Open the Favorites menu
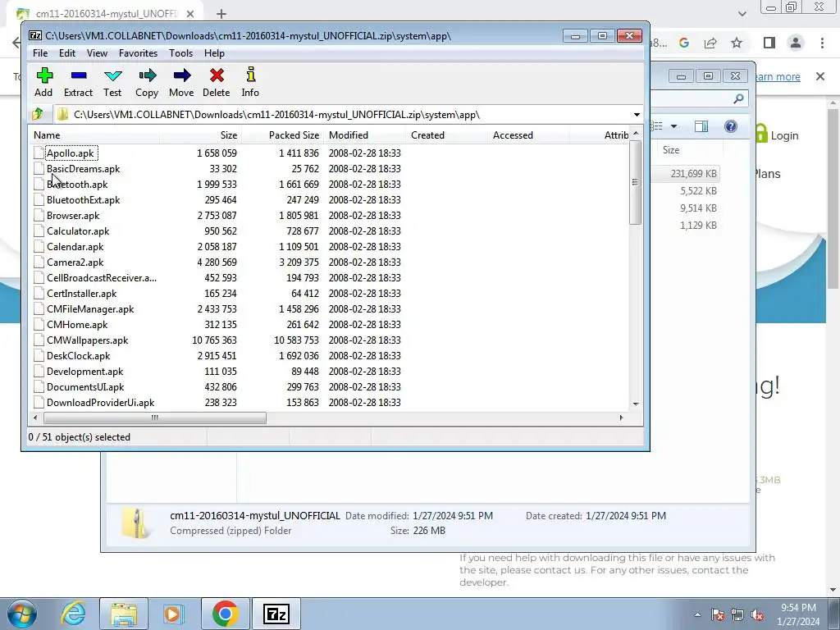This screenshot has height=630, width=840. (x=138, y=53)
